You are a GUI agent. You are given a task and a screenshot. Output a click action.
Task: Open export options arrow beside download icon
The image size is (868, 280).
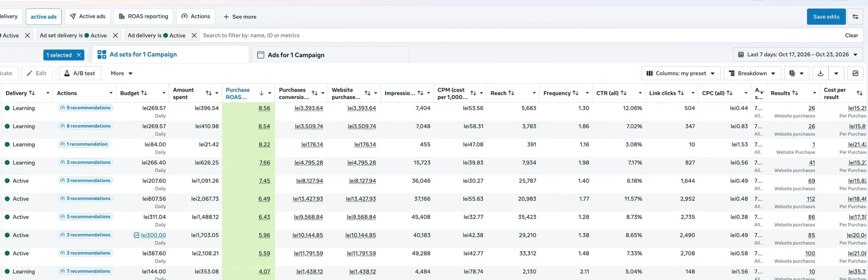coord(836,73)
